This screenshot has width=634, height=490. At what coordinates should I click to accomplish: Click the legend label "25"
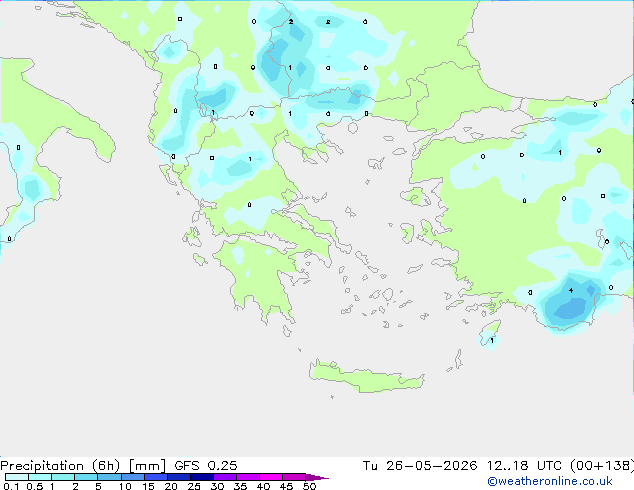click(194, 486)
